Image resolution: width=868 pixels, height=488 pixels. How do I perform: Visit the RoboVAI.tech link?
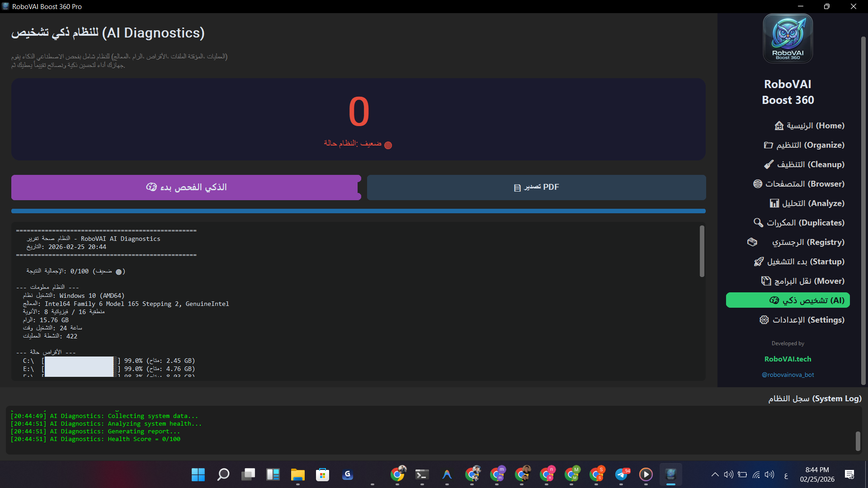pyautogui.click(x=788, y=359)
